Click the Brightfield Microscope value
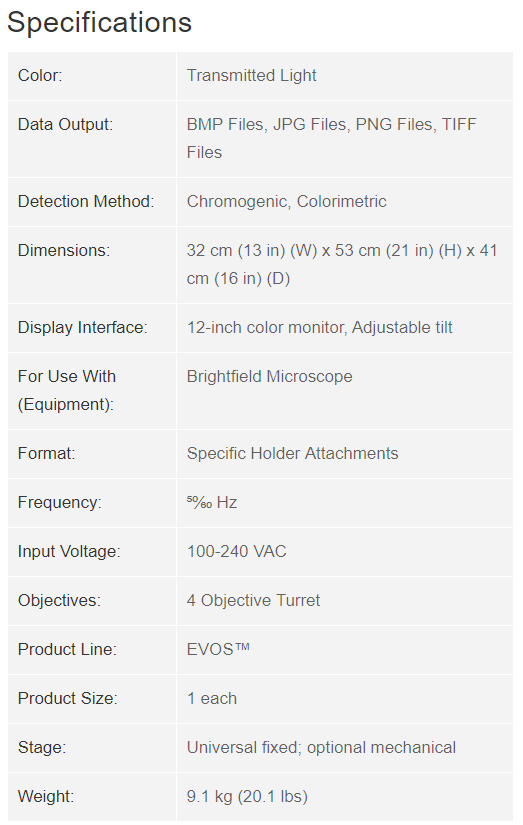 click(269, 376)
